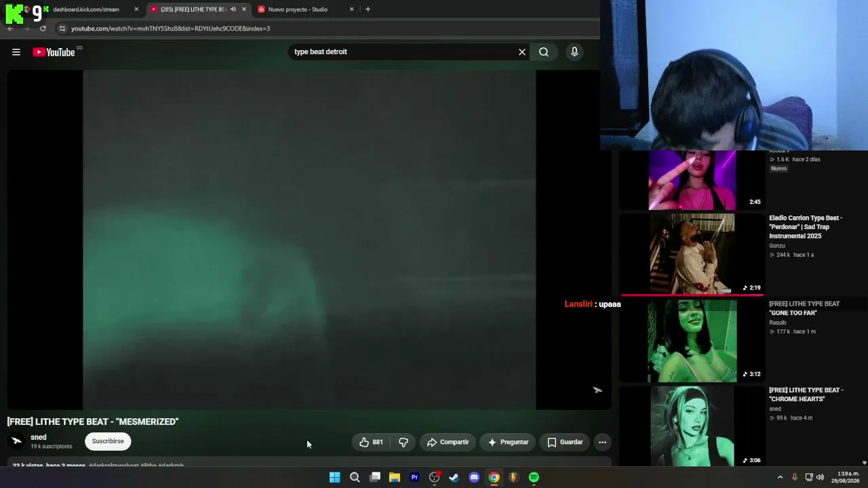Open the volume control in the tray
868x488 pixels.
click(820, 477)
